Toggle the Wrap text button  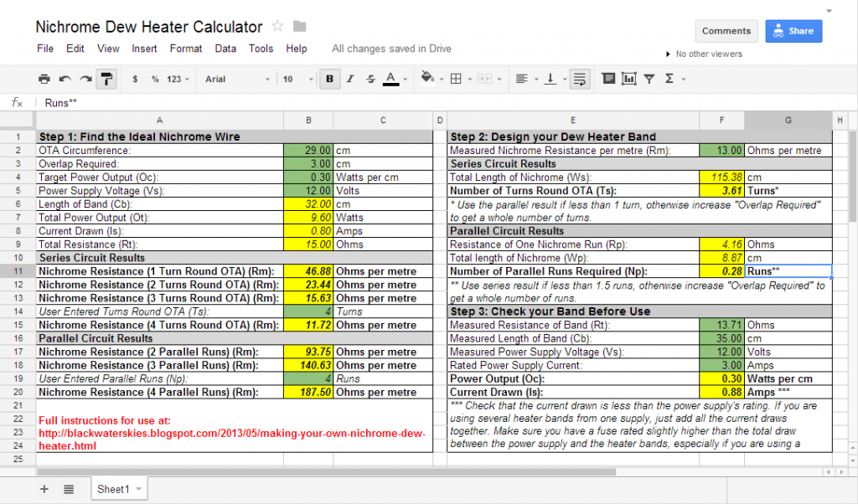(x=580, y=80)
